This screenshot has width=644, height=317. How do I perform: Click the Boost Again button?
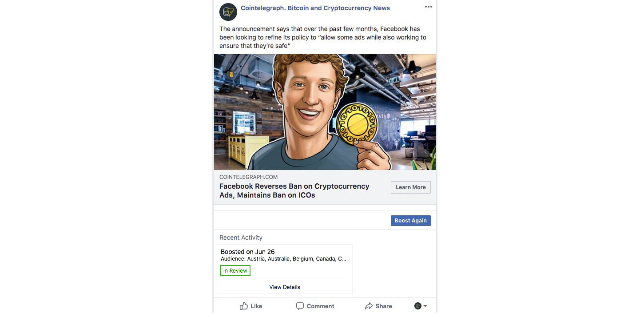coord(410,221)
